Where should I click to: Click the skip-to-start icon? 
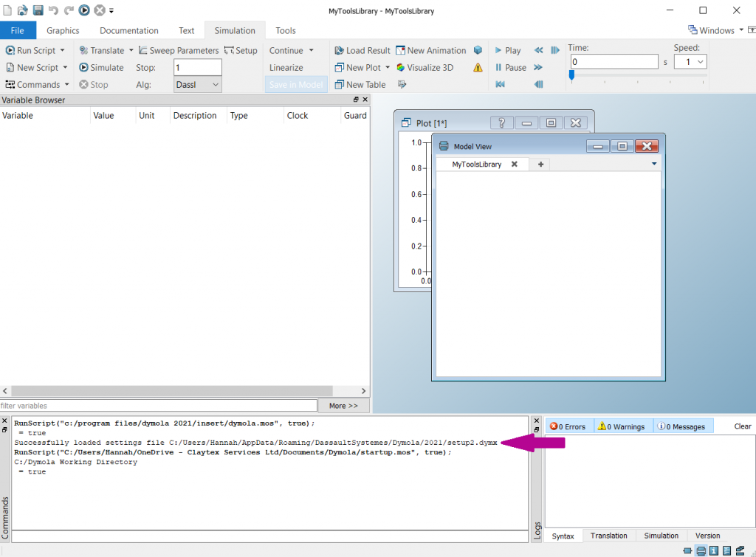(500, 84)
